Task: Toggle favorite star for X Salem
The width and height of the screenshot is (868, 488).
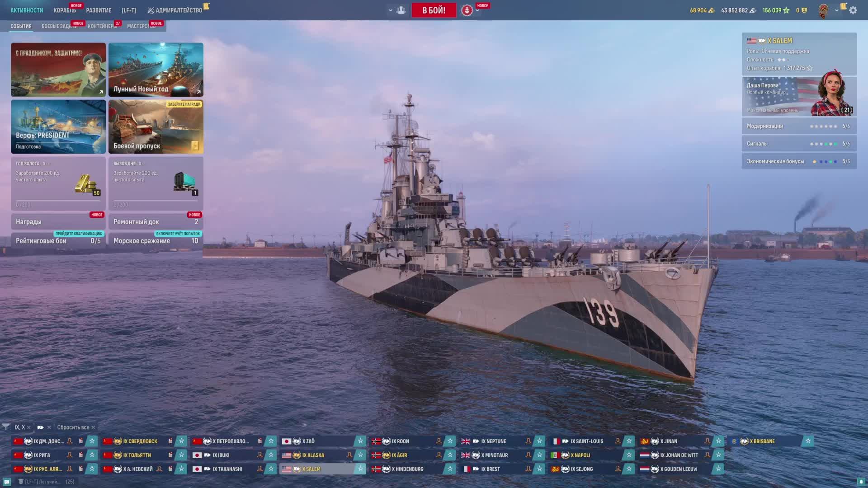Action: (360, 469)
